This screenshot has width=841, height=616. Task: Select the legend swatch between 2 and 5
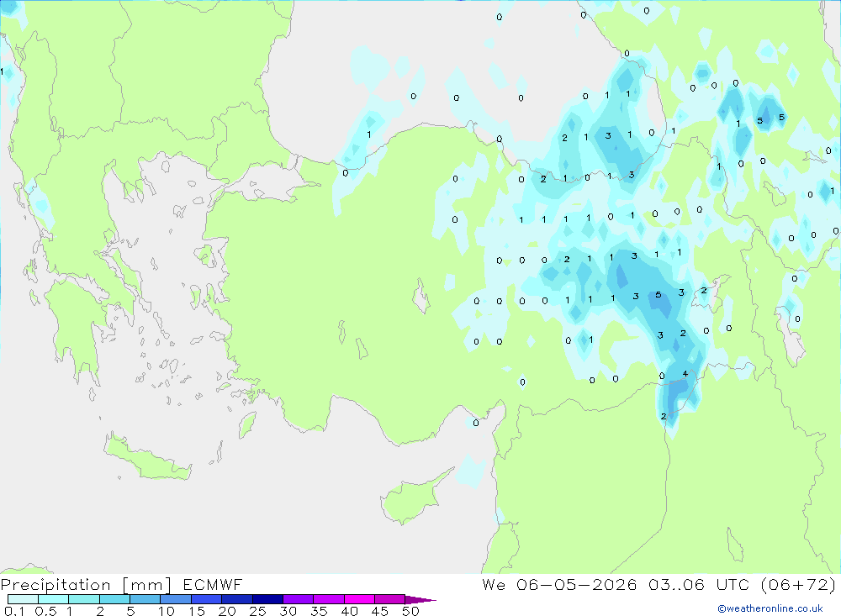pyautogui.click(x=114, y=599)
